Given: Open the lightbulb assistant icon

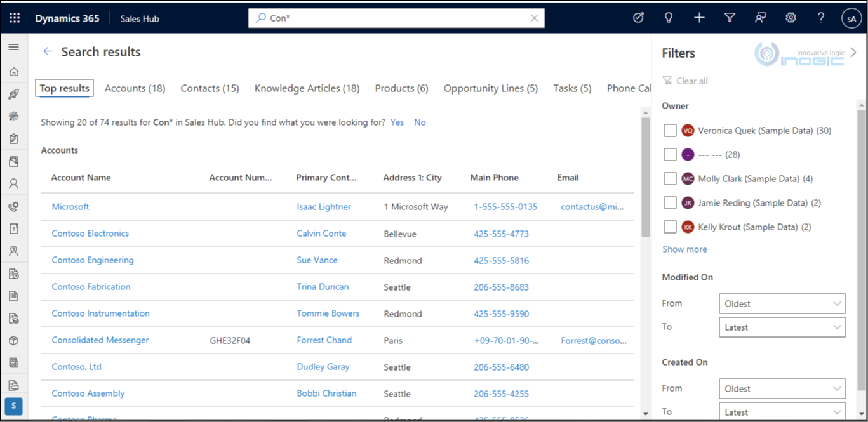Looking at the screenshot, I should coord(669,18).
